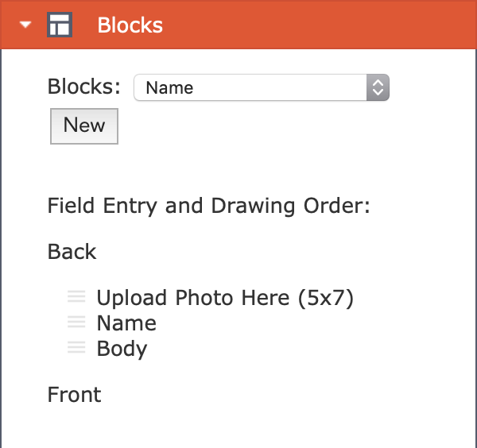Click the drag handle next to Name field
477x448 pixels.
tap(76, 322)
